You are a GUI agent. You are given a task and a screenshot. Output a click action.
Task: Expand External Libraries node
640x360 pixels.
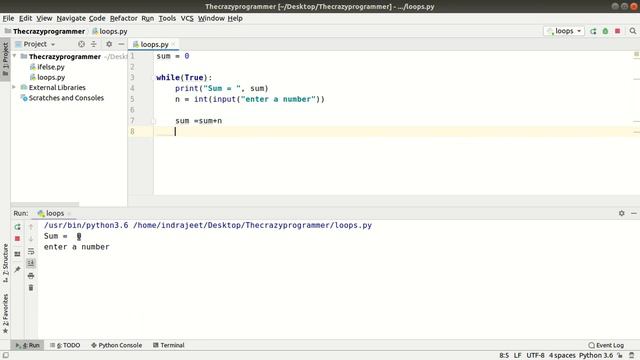(14, 87)
